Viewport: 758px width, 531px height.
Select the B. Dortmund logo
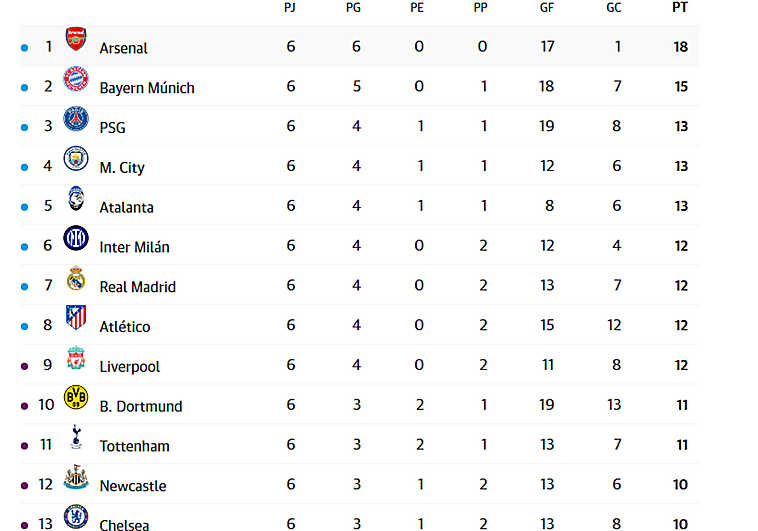pos(76,398)
